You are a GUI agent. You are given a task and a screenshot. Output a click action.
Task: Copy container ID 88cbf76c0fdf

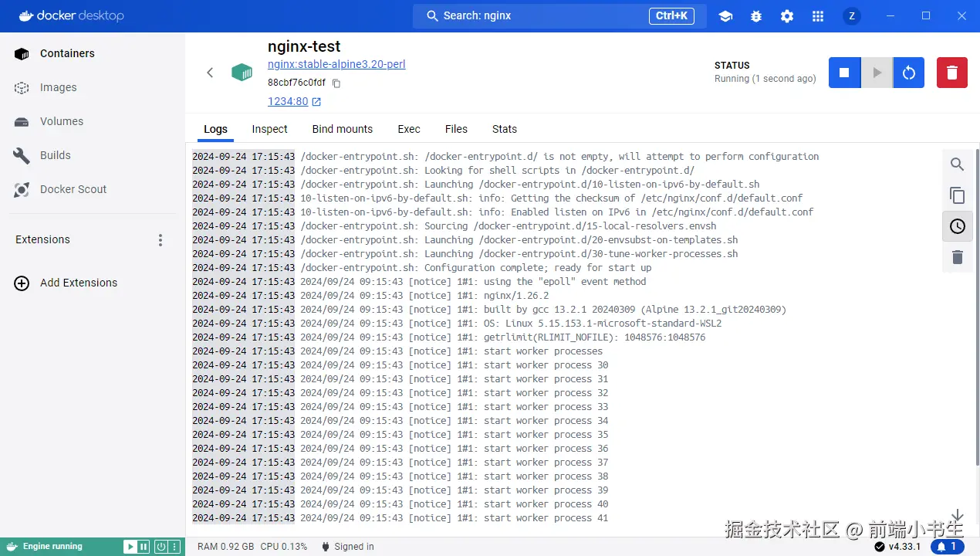point(336,83)
